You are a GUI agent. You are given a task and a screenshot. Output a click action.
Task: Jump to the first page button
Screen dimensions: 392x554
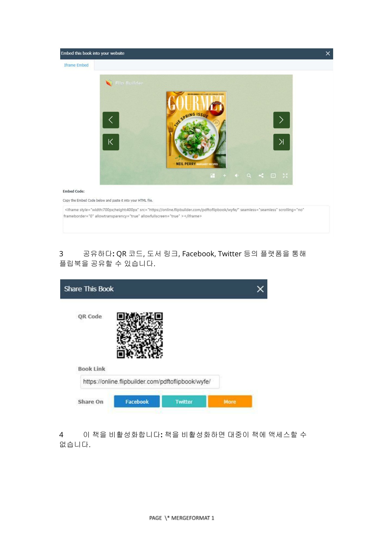click(111, 142)
